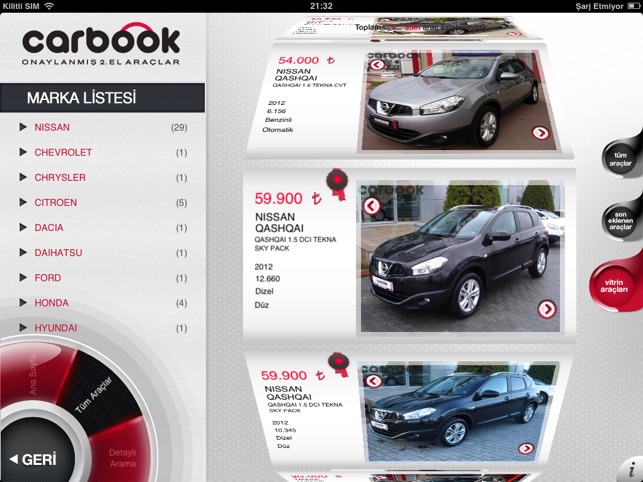Select DAIHATSU in the brand list

point(58,253)
